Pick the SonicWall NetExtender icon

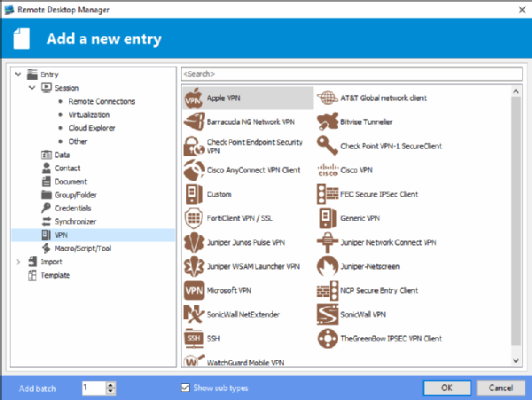(x=193, y=315)
